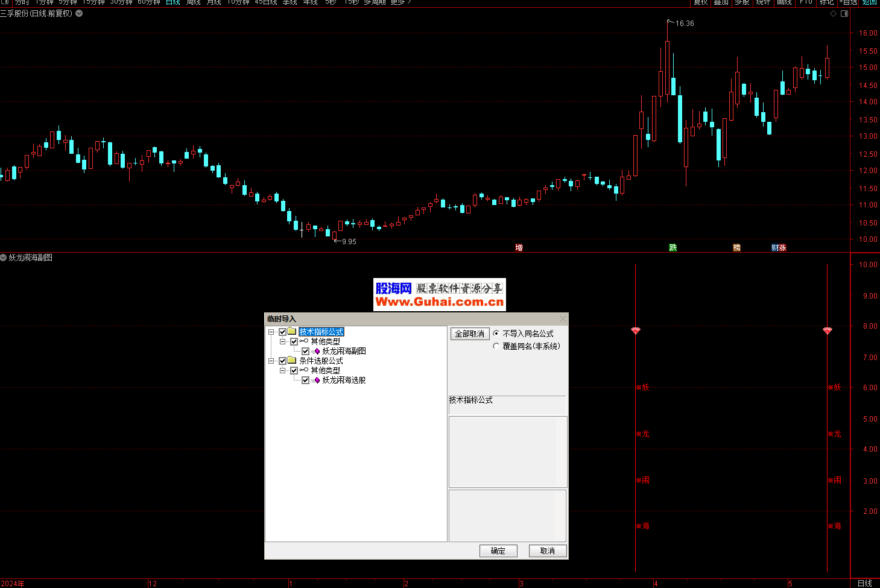
Task: Click the yellow folder icon beside 条件选股公式
Action: pyautogui.click(x=292, y=361)
